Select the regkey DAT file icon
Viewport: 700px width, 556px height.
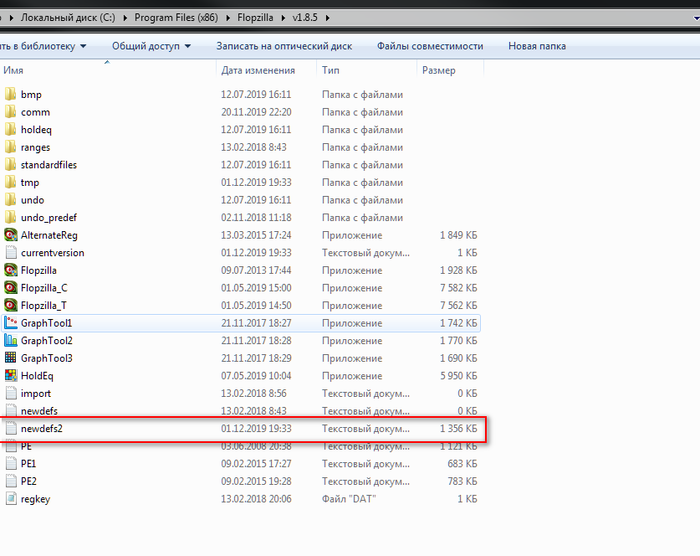pos(11,498)
